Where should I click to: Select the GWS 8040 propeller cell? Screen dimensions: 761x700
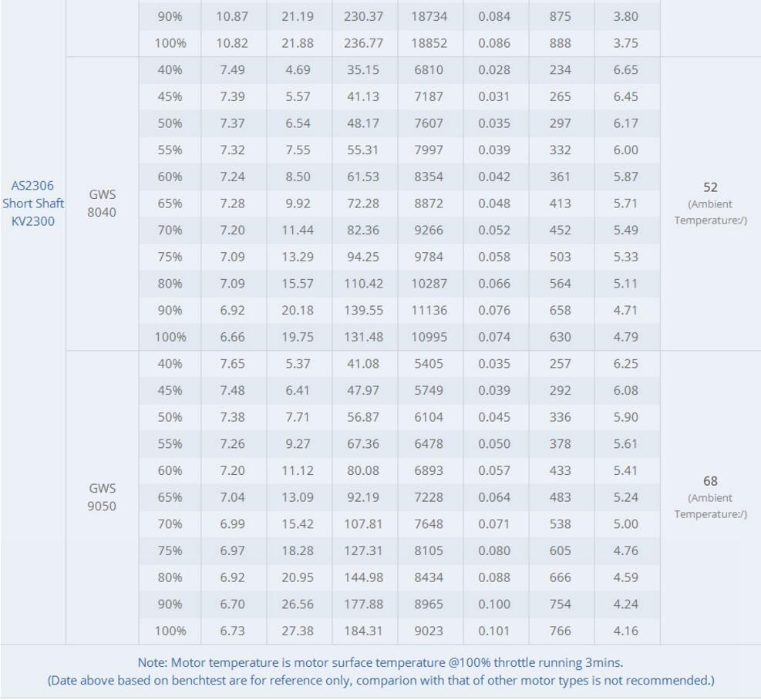[102, 204]
